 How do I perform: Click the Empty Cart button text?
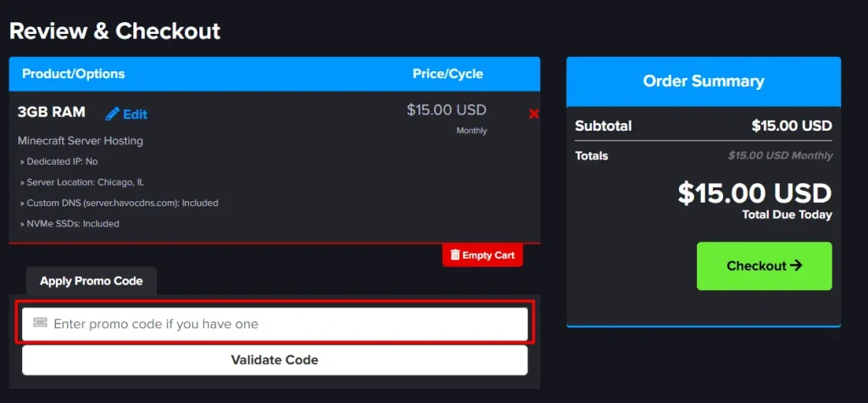pos(488,255)
